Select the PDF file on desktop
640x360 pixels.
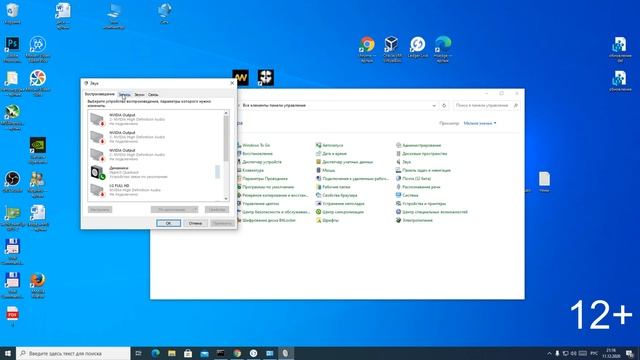(x=12, y=316)
